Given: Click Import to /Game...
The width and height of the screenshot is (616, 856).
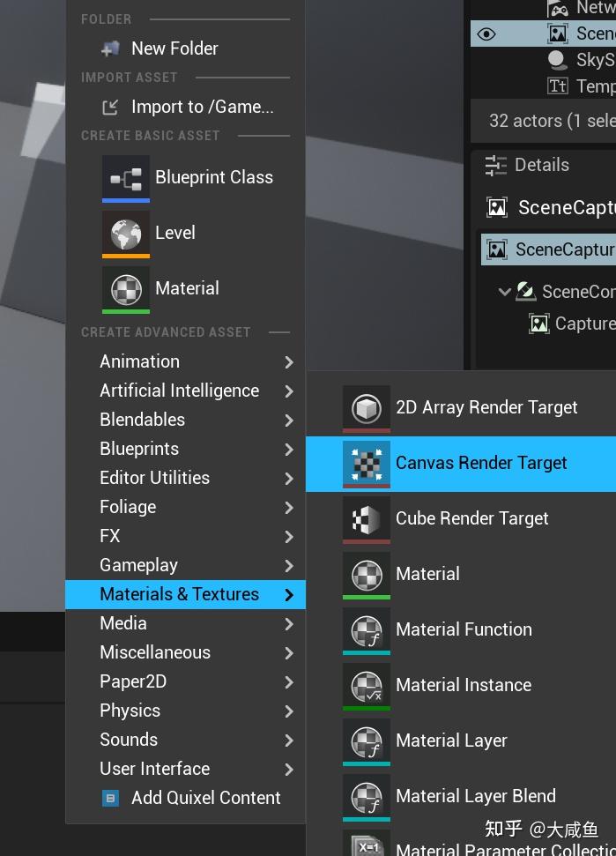Looking at the screenshot, I should tap(202, 107).
